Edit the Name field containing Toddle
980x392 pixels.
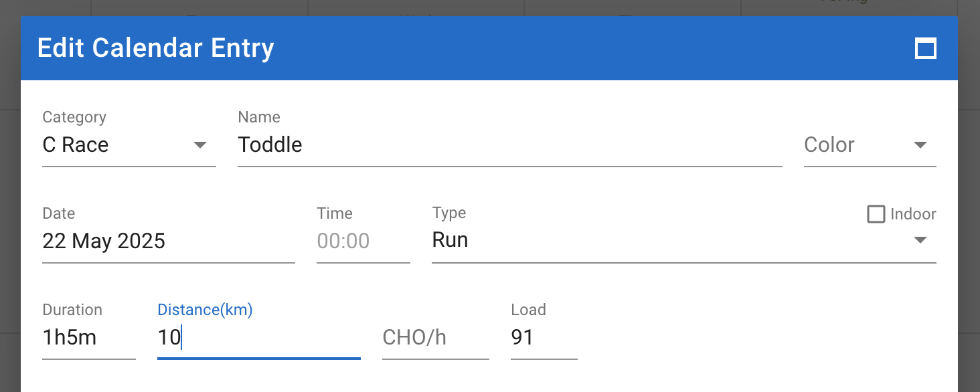(509, 145)
